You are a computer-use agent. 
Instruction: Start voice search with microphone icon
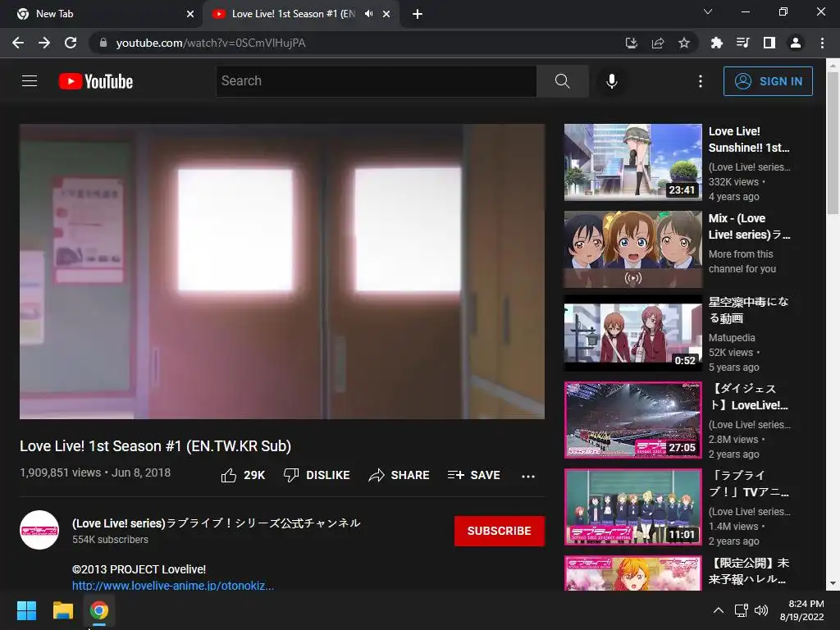[x=611, y=81]
